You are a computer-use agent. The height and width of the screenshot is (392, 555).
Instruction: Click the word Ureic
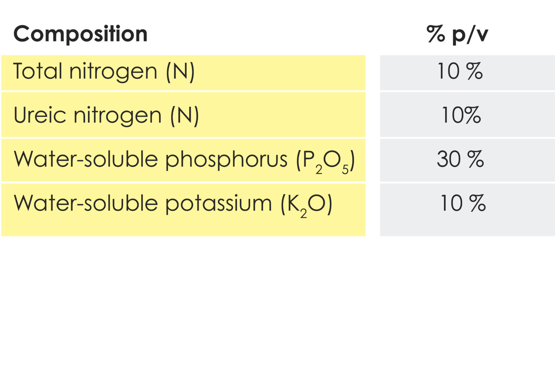(x=40, y=116)
